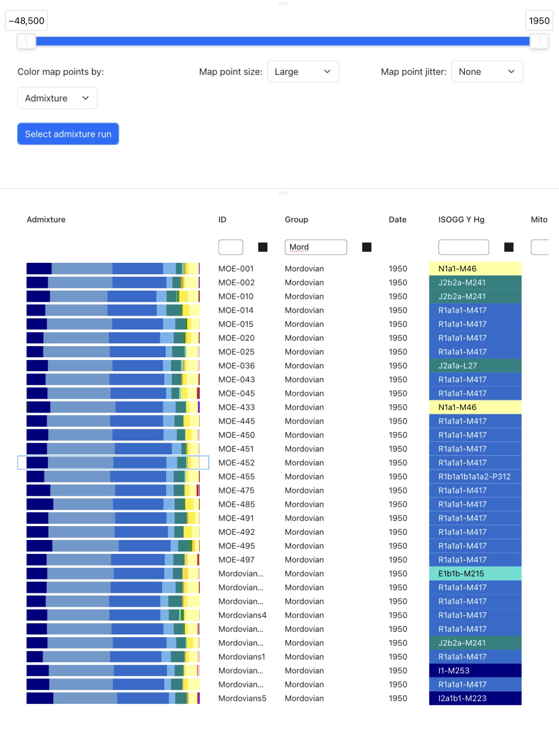Screen dimensions: 559x756
Task: Click the Group filter field containing Mord
Action: click(316, 247)
